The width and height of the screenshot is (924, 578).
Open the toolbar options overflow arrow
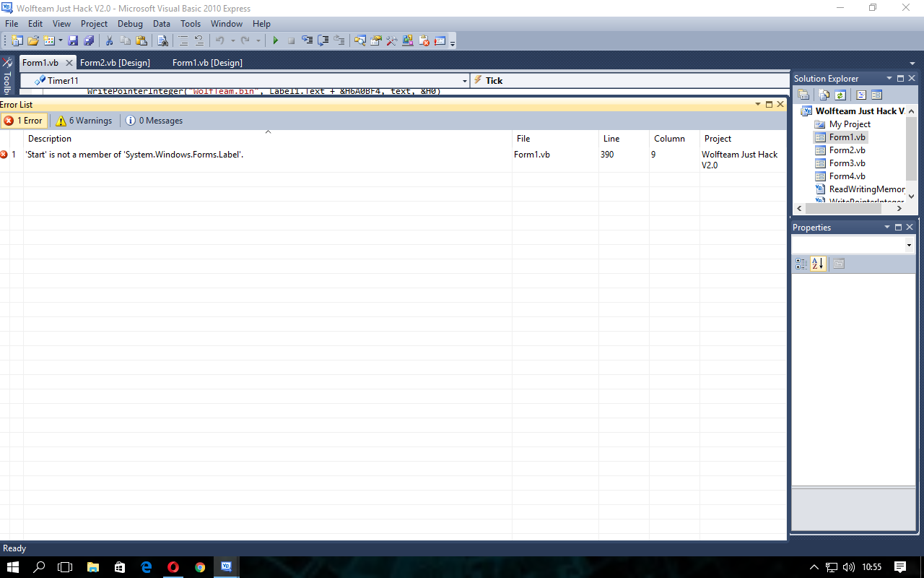click(x=453, y=43)
